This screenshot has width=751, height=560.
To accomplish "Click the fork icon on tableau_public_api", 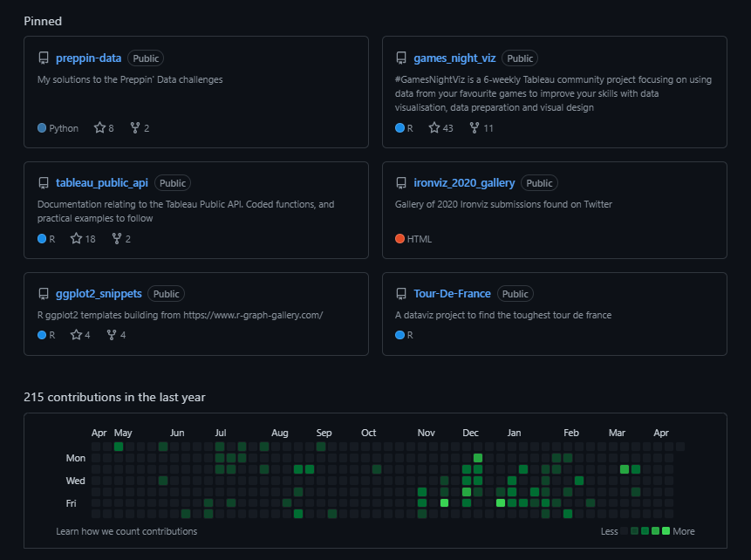I will (116, 239).
